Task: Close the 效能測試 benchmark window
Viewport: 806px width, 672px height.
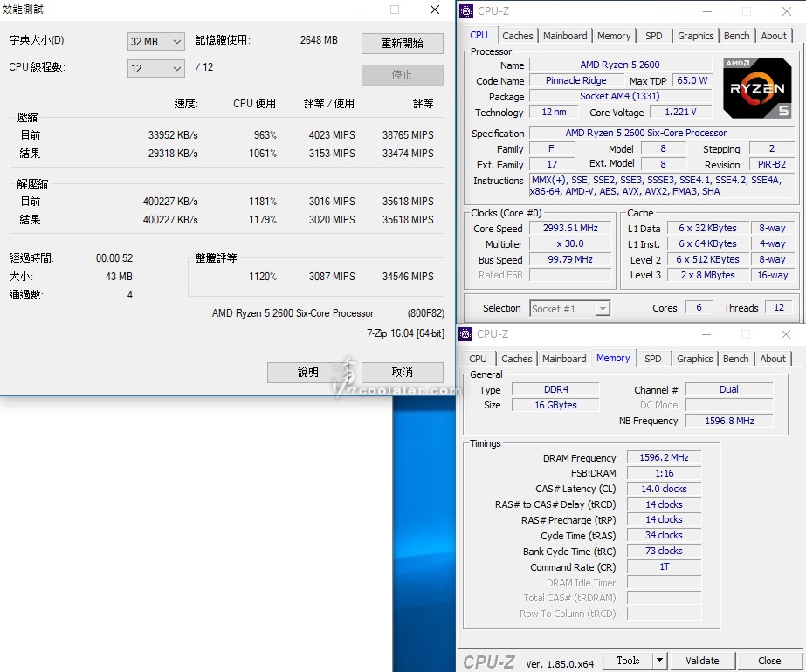Action: click(435, 10)
